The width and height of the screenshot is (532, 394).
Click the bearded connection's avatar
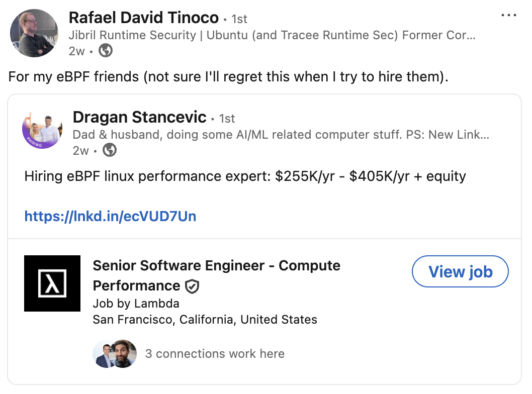[x=124, y=354]
